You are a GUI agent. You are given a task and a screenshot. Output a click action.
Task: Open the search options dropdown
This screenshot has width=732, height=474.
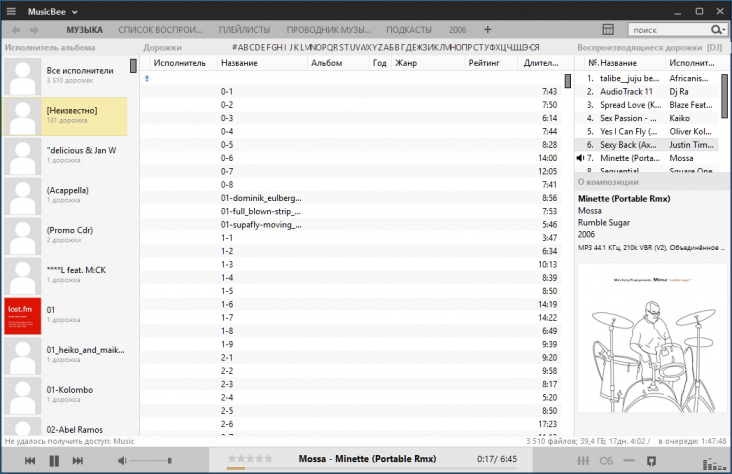tap(718, 30)
